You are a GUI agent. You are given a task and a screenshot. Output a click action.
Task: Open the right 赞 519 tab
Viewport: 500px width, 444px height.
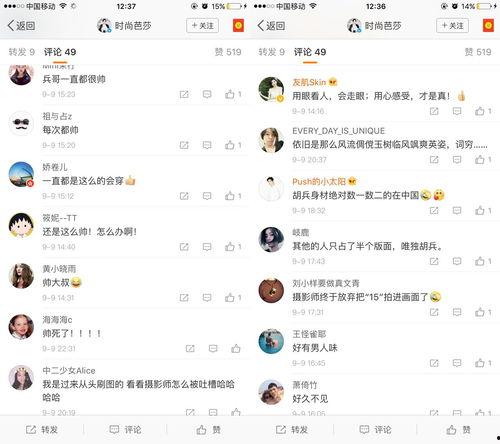tap(478, 52)
